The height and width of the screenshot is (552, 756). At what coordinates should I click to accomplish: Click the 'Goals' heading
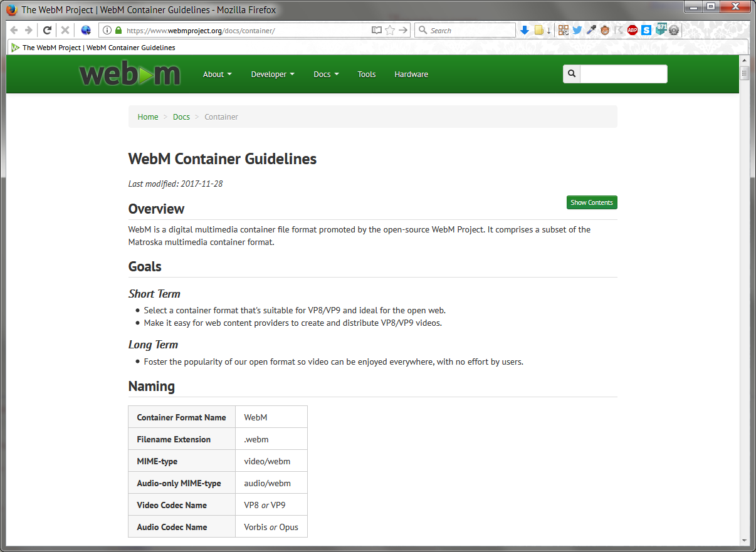click(145, 266)
